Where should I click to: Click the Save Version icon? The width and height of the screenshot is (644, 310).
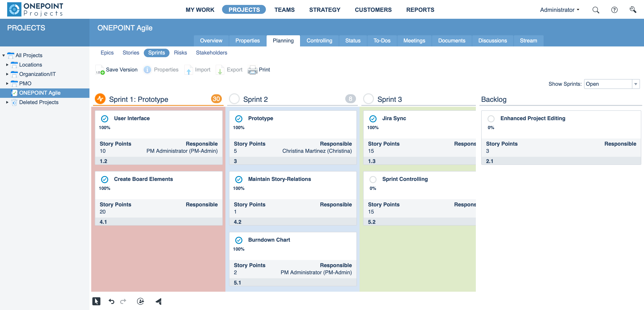100,70
